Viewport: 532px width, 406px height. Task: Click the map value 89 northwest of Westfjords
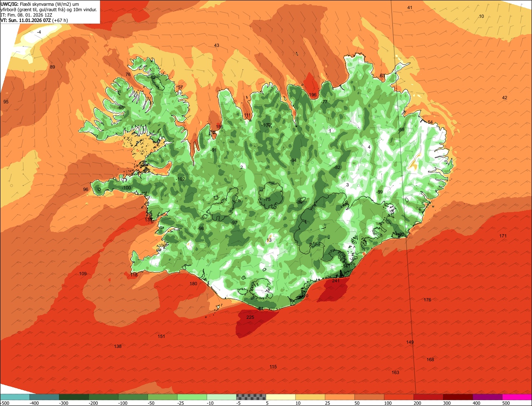tap(52, 67)
